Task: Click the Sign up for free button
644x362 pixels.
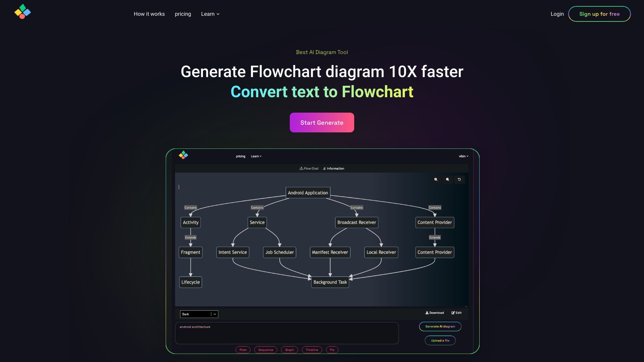Action: 599,14
